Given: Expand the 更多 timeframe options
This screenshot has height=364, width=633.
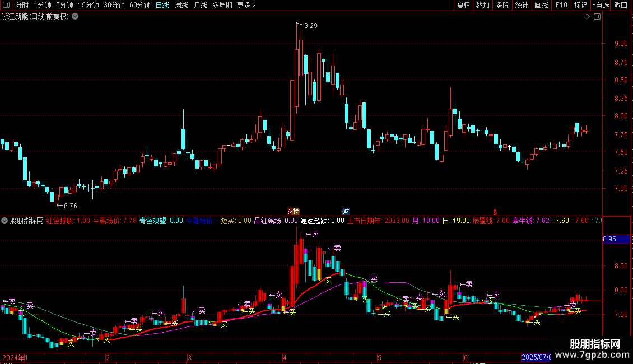Looking at the screenshot, I should pos(246,5).
